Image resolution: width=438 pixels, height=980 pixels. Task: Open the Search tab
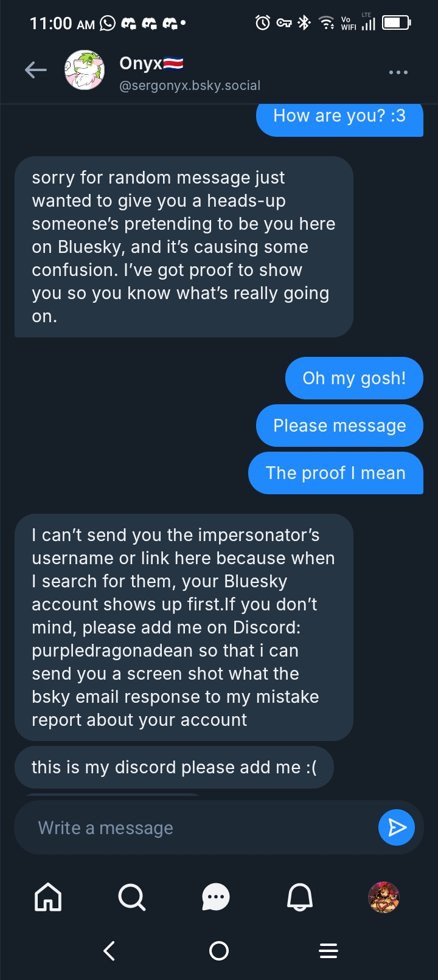point(131,897)
